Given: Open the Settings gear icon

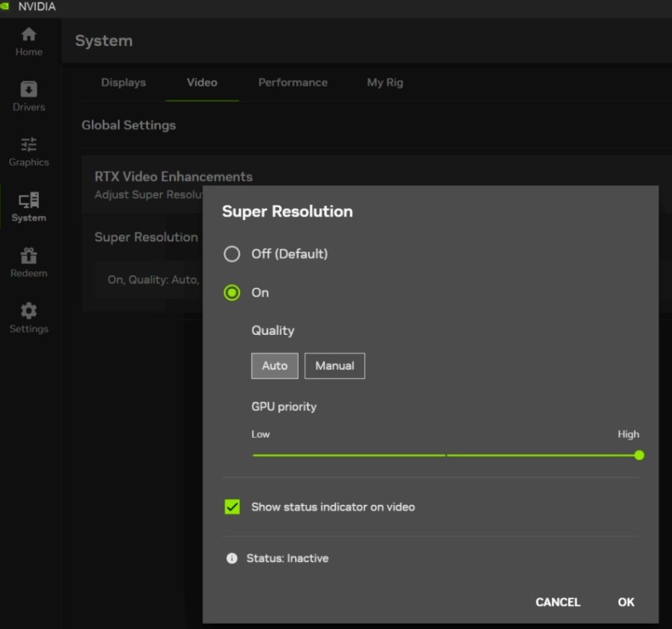Looking at the screenshot, I should click(29, 310).
